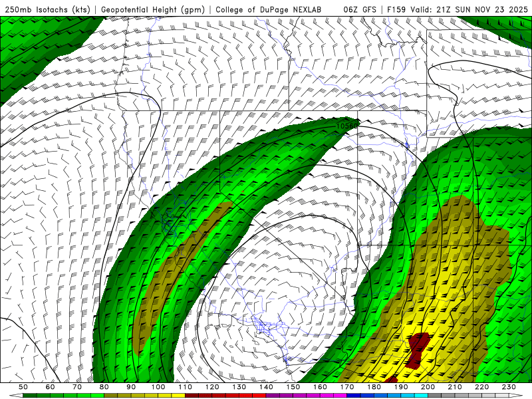The width and height of the screenshot is (532, 399).
Task: Click the 190 value on the color scale
Action: 401,387
